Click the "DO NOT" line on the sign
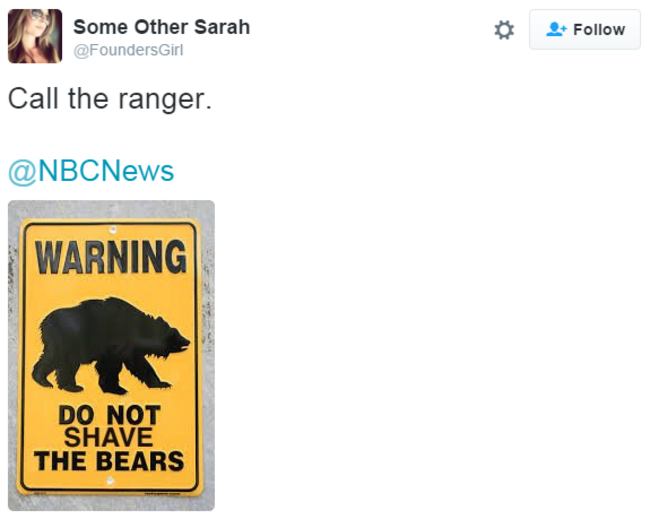This screenshot has height=519, width=650. pos(109,415)
